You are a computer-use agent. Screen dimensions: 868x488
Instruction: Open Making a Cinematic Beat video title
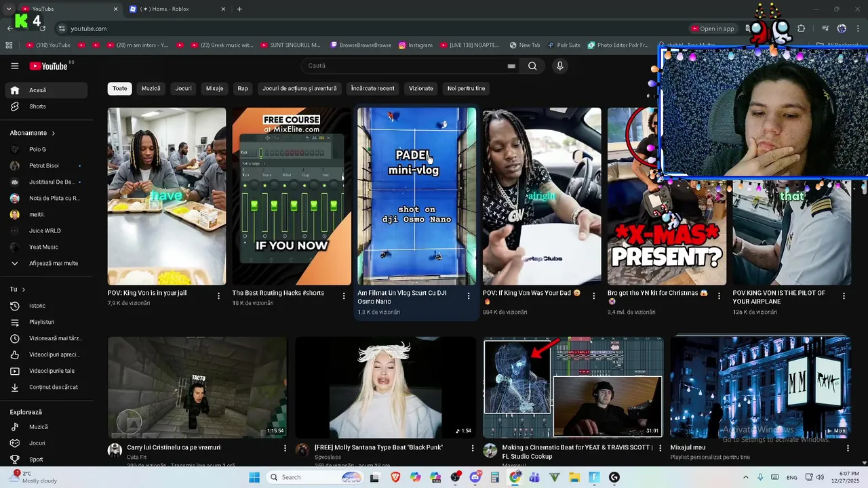click(577, 451)
